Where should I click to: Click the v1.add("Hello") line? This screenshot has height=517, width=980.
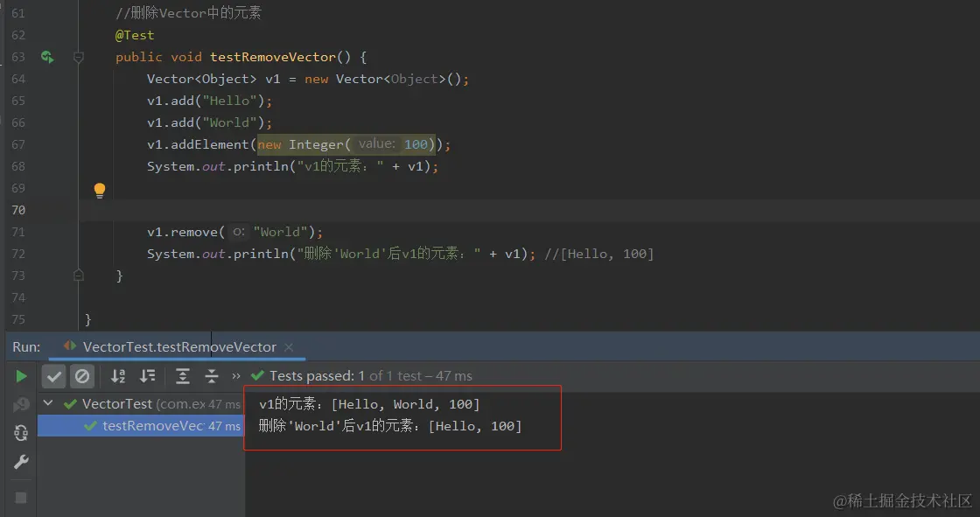tap(209, 101)
